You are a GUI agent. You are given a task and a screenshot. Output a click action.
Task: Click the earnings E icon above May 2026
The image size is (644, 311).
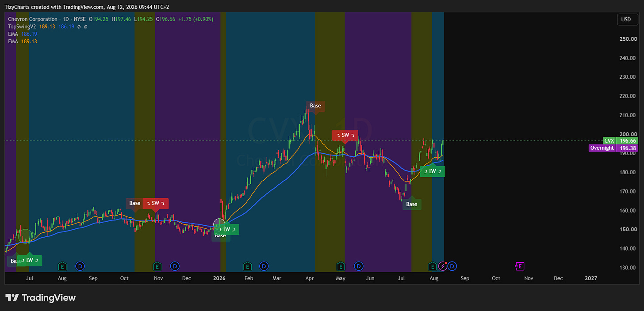(341, 266)
